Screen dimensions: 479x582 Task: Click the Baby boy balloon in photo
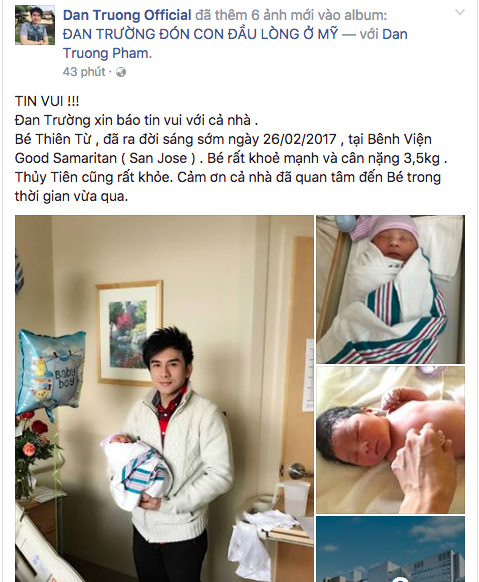tap(50, 373)
